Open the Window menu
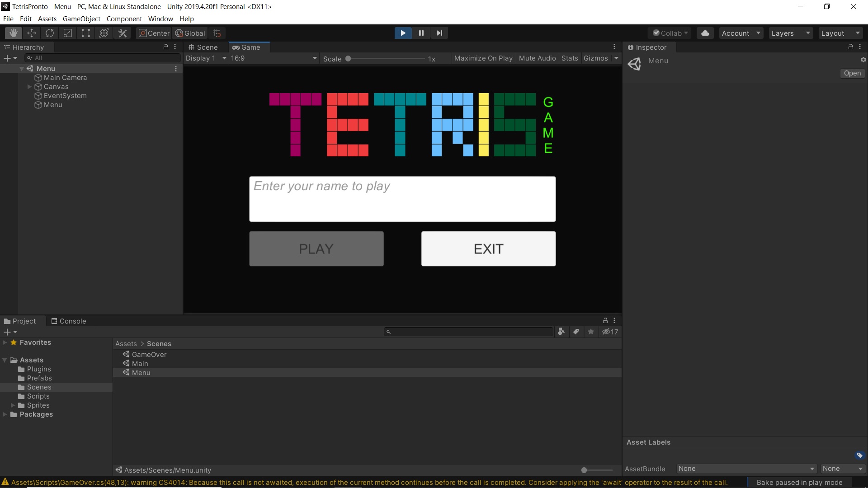Image resolution: width=868 pixels, height=488 pixels. [x=160, y=19]
